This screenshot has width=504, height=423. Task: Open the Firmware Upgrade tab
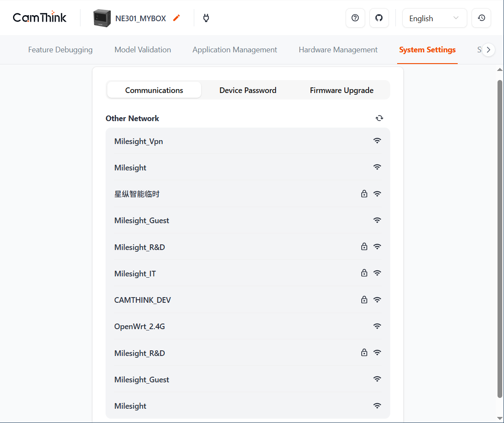(341, 90)
